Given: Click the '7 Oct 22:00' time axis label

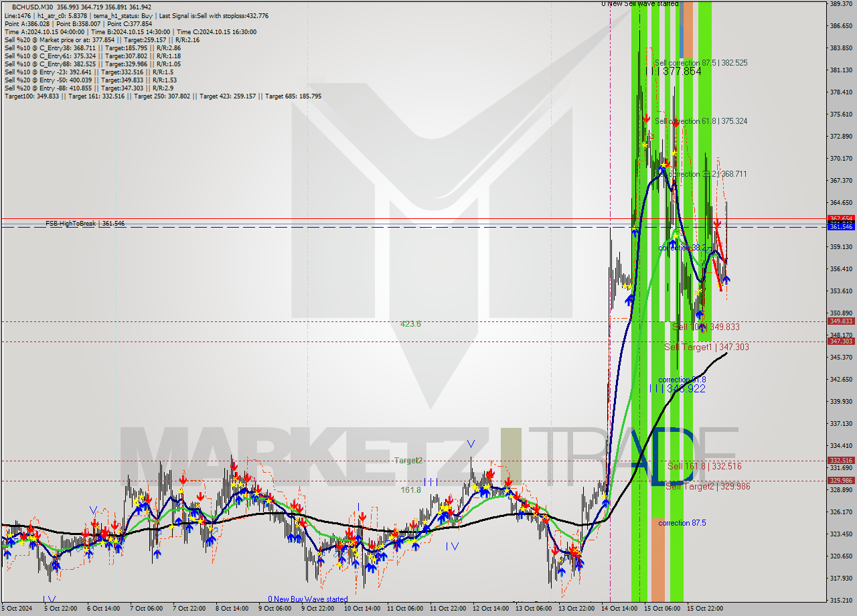Looking at the screenshot, I should pos(188,609).
